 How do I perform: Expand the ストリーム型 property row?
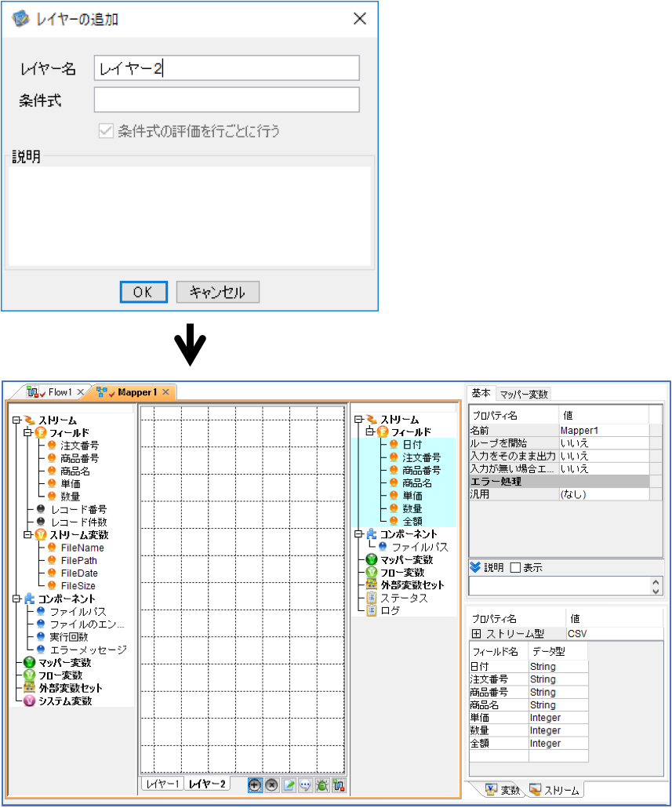pyautogui.click(x=476, y=633)
